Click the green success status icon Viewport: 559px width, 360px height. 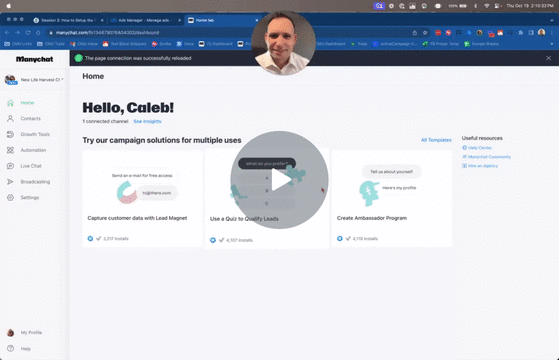pyautogui.click(x=78, y=58)
